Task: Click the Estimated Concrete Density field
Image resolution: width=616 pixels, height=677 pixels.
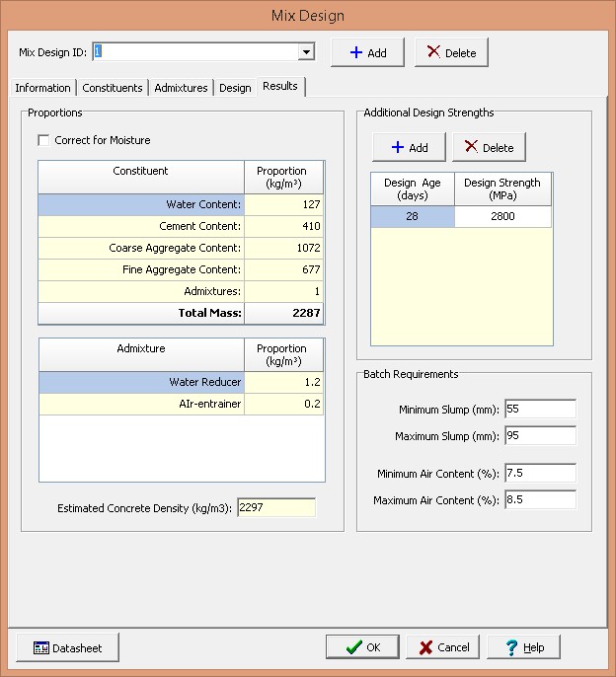Action: (x=275, y=508)
